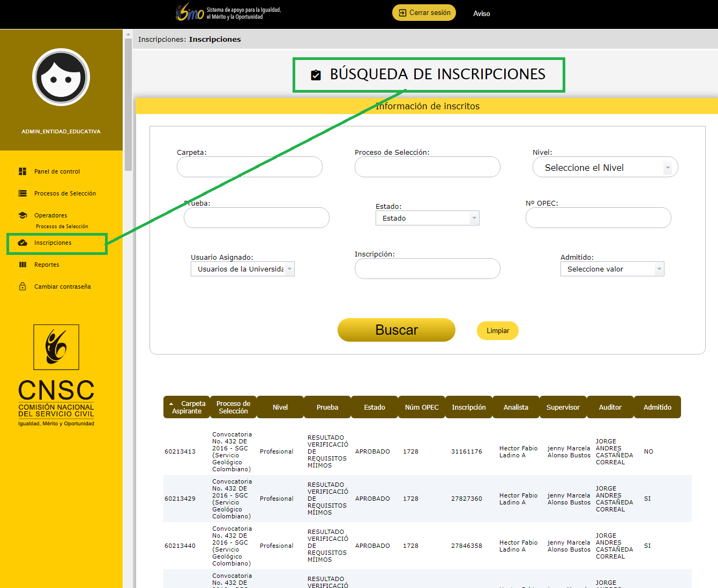
Task: Open the Admitido dropdown
Action: [x=612, y=269]
